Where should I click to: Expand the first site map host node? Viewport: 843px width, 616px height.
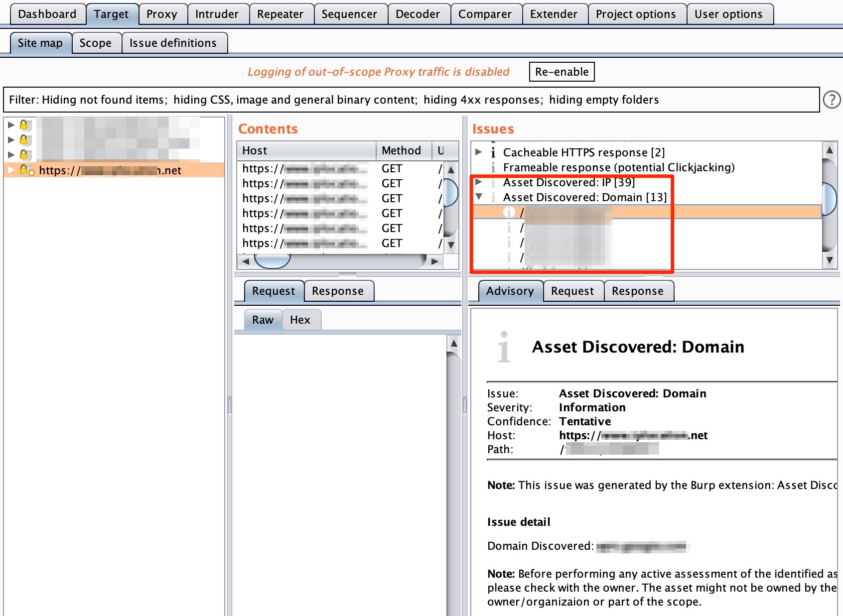11,124
